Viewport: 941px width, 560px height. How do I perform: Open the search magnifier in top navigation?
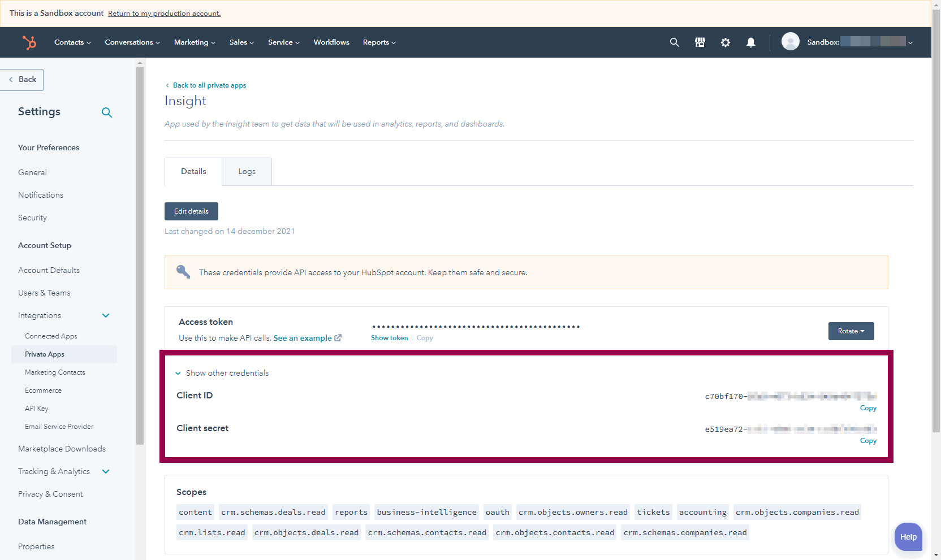tap(674, 42)
